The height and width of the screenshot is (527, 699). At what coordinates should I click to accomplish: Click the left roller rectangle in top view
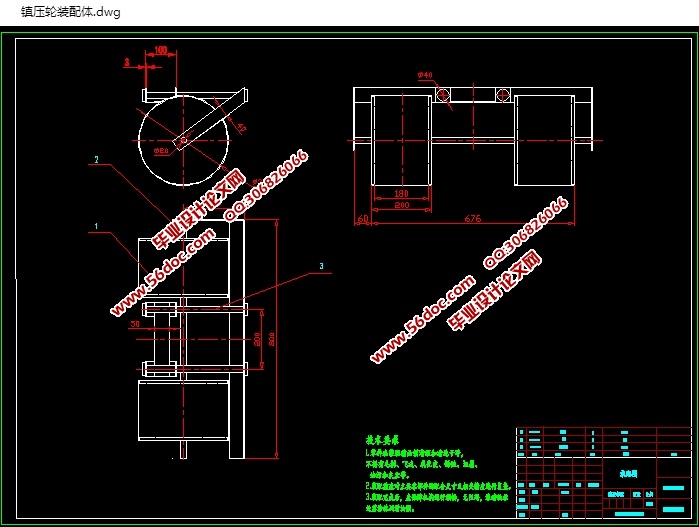click(401, 139)
